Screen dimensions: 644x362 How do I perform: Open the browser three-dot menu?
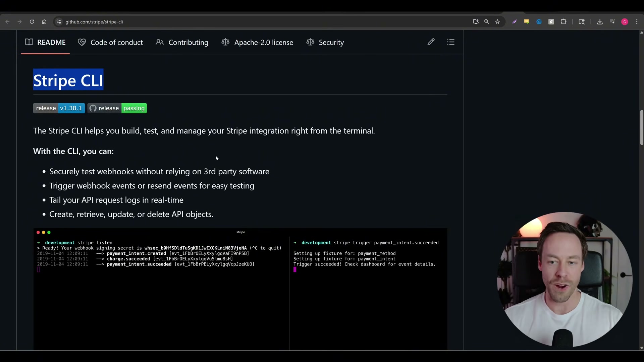pyautogui.click(x=637, y=22)
